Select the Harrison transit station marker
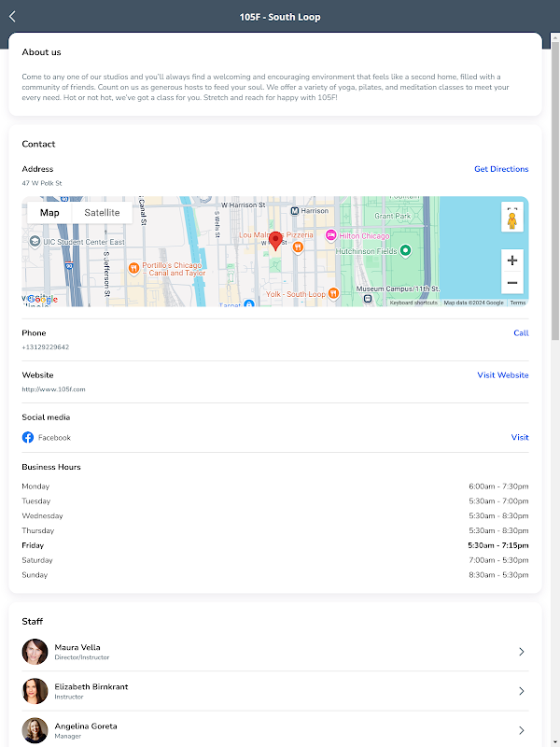 [x=295, y=211]
